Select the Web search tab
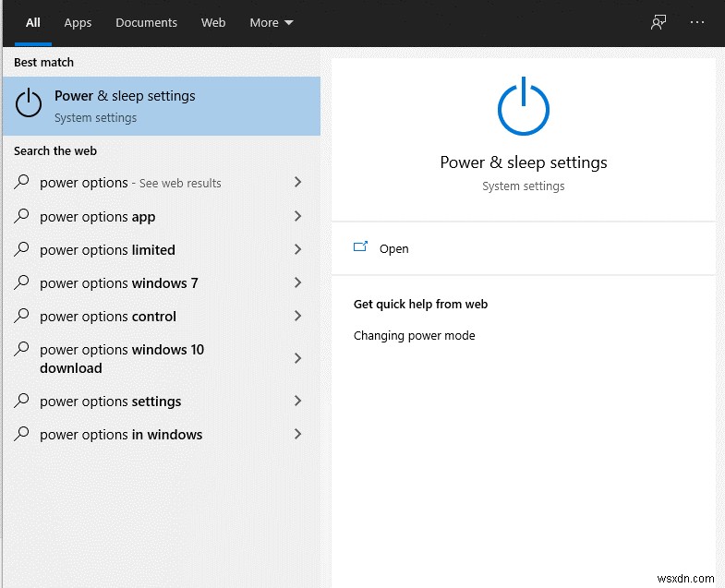 tap(213, 23)
